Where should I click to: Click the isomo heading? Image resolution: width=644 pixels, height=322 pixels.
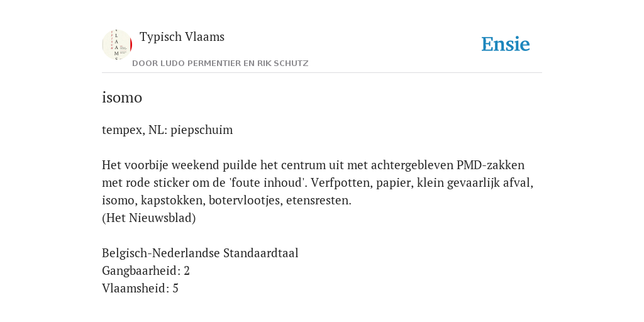(122, 97)
